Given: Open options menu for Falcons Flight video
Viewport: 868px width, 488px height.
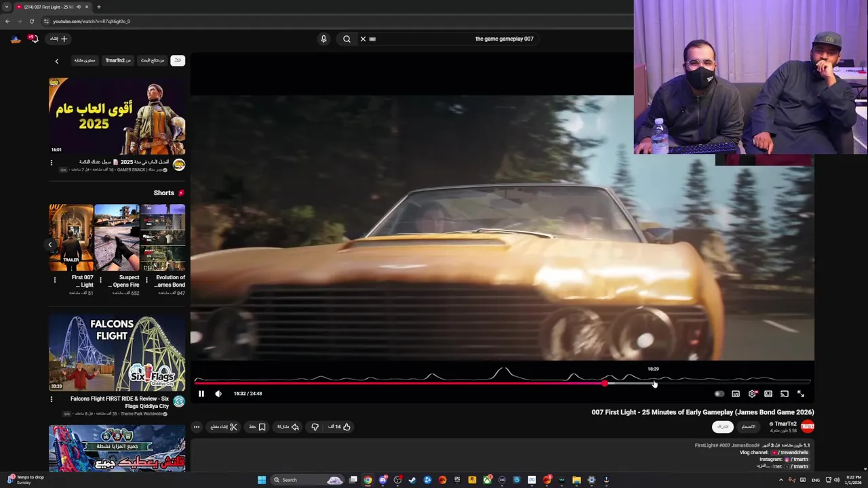Looking at the screenshot, I should (x=51, y=399).
